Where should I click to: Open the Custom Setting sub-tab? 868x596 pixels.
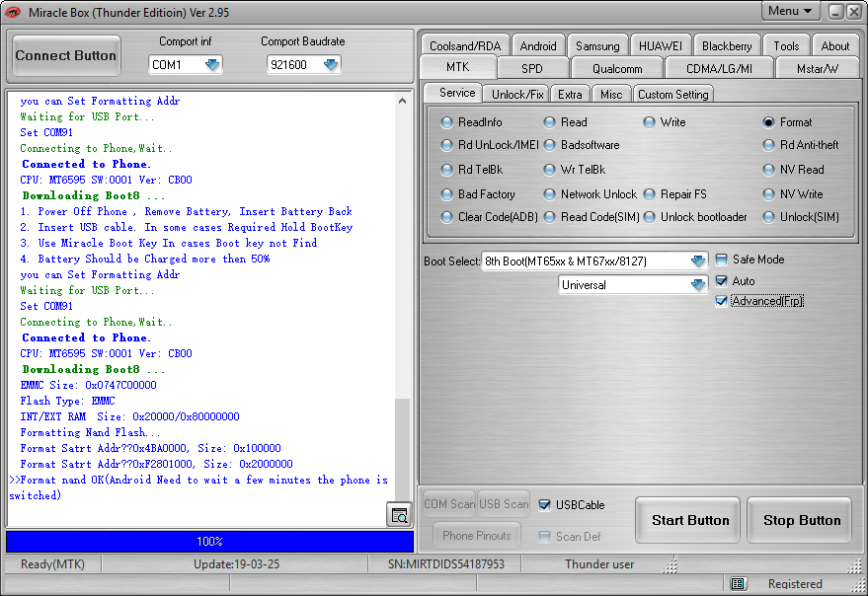pos(673,95)
